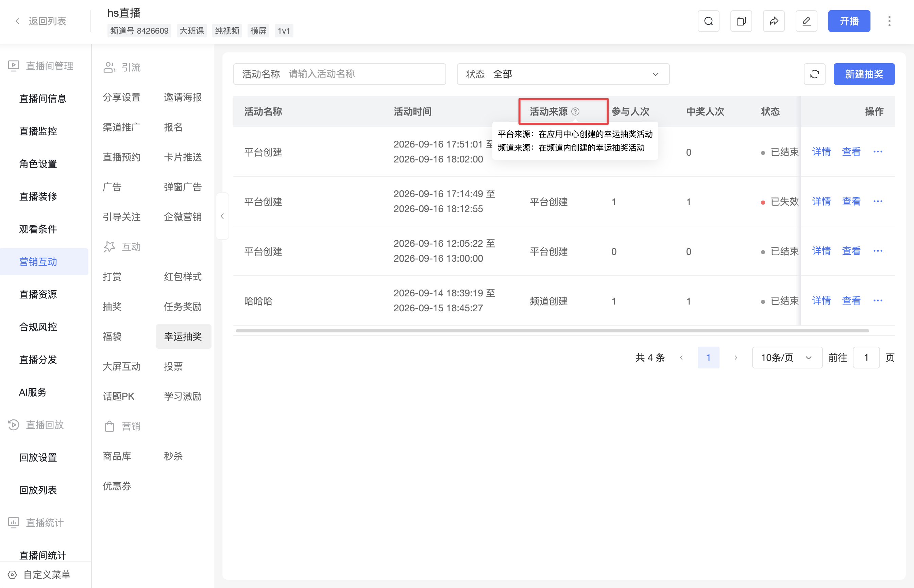This screenshot has height=588, width=914.
Task: Click 详情 for the 已失效 row
Action: click(821, 202)
